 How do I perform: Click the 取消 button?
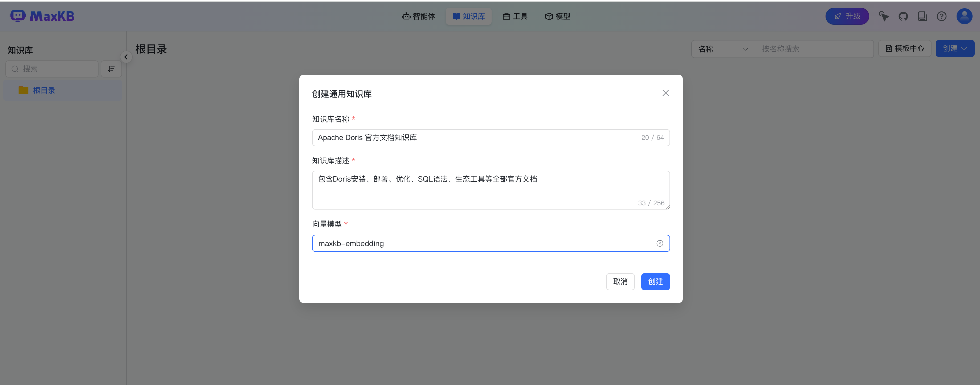620,281
